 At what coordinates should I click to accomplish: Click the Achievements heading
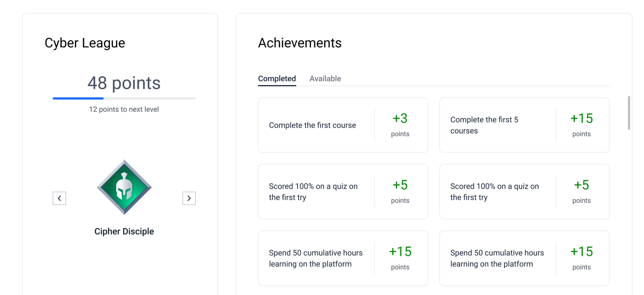pos(300,43)
